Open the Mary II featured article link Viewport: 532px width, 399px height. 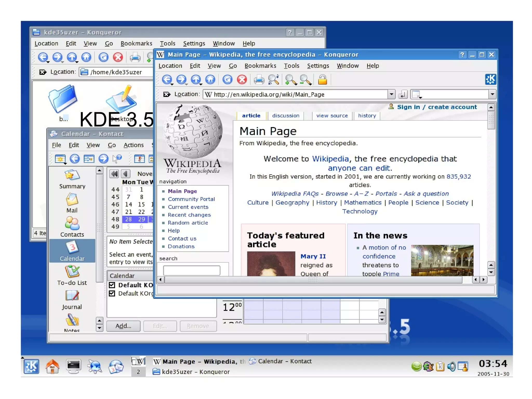313,256
